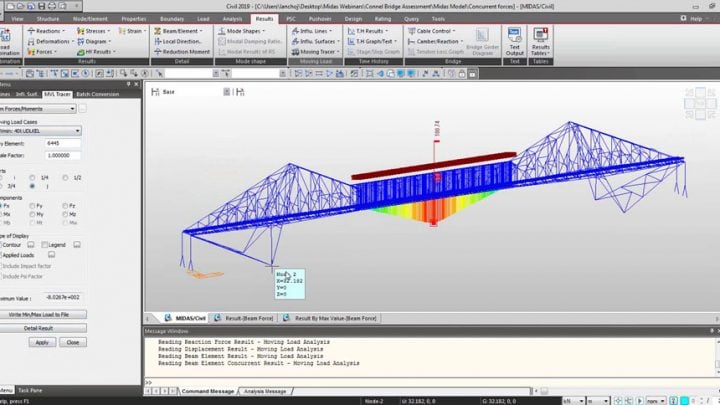Select the Infl. Surf. panel tab

[27, 94]
